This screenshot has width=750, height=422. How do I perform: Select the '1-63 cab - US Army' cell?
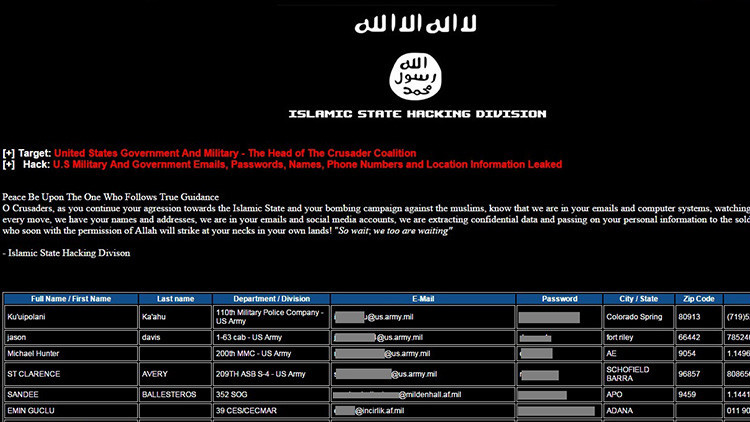tap(271, 337)
